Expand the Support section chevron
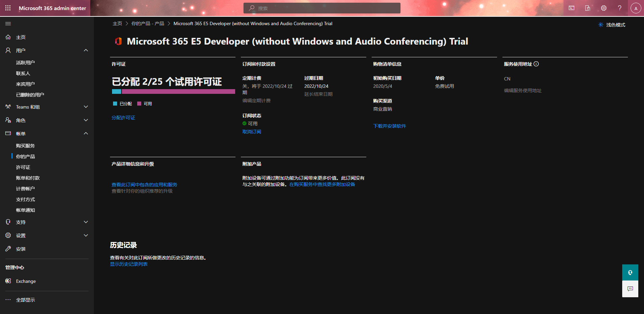644x314 pixels. click(x=86, y=222)
